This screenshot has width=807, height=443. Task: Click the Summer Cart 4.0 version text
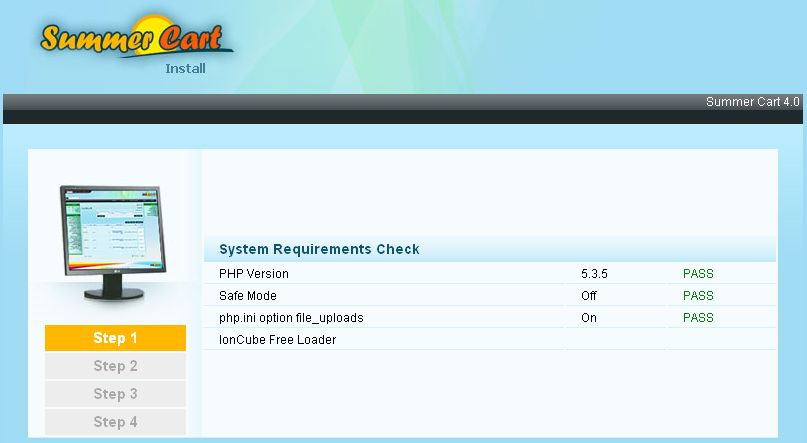coord(752,102)
